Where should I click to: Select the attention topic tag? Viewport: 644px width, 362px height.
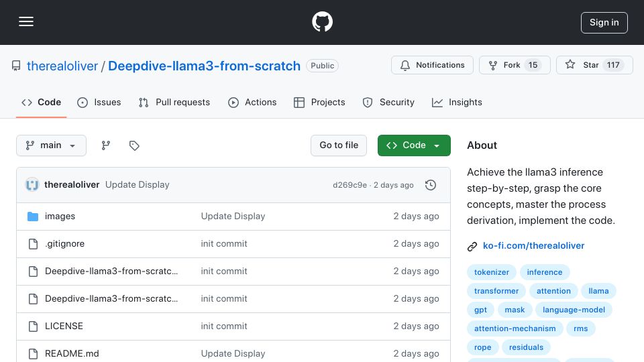[553, 291]
